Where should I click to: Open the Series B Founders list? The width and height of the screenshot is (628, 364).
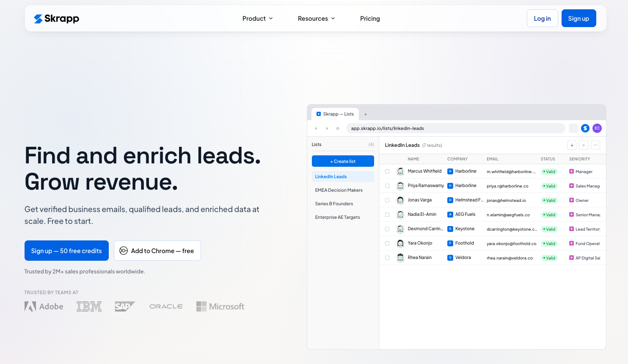pyautogui.click(x=343, y=204)
